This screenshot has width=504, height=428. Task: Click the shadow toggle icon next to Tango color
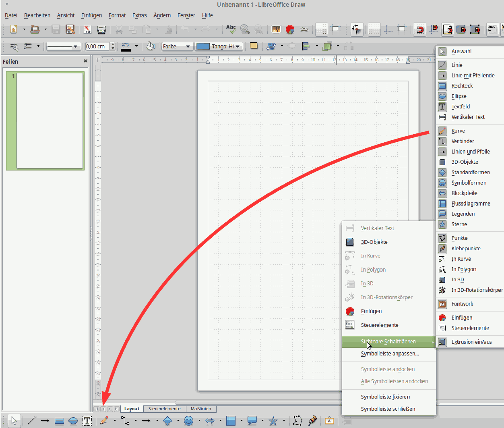[254, 46]
